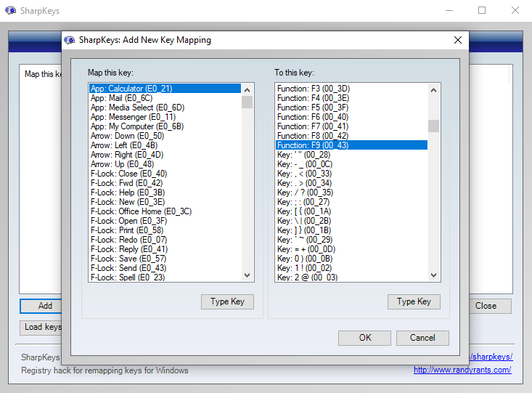Select Arrow: Left (E0_4B)

(165, 145)
